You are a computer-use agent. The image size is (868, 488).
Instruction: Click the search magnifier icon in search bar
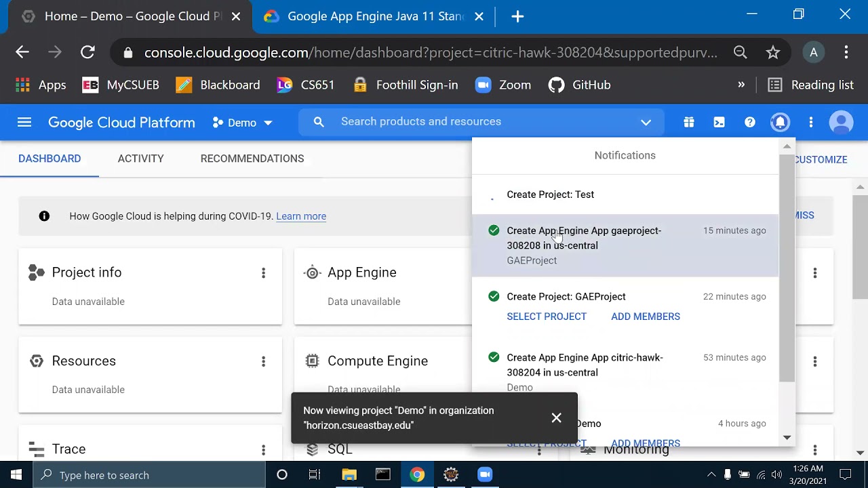click(319, 122)
